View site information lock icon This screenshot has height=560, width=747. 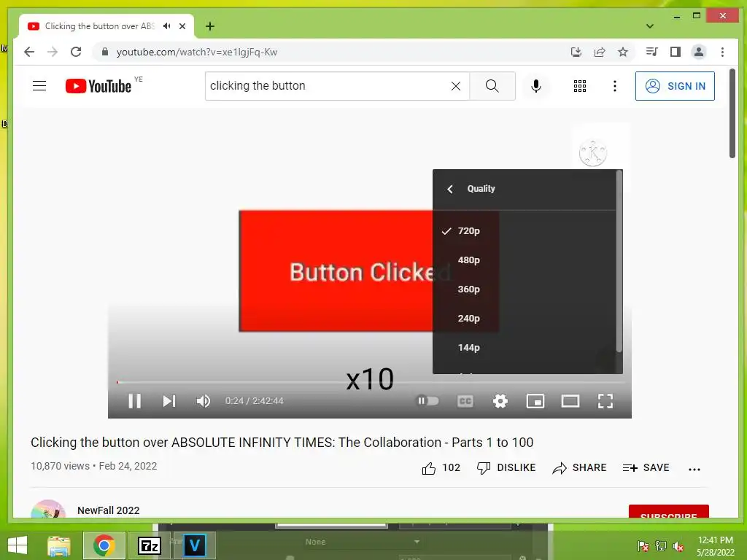(105, 52)
